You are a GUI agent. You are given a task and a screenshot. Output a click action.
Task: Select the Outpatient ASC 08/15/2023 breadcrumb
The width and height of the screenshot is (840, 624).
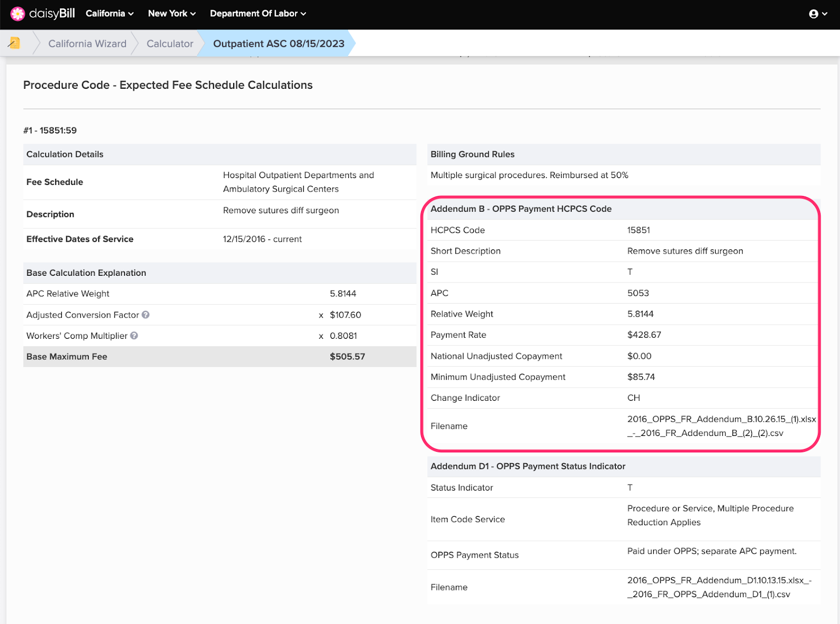pyautogui.click(x=278, y=44)
